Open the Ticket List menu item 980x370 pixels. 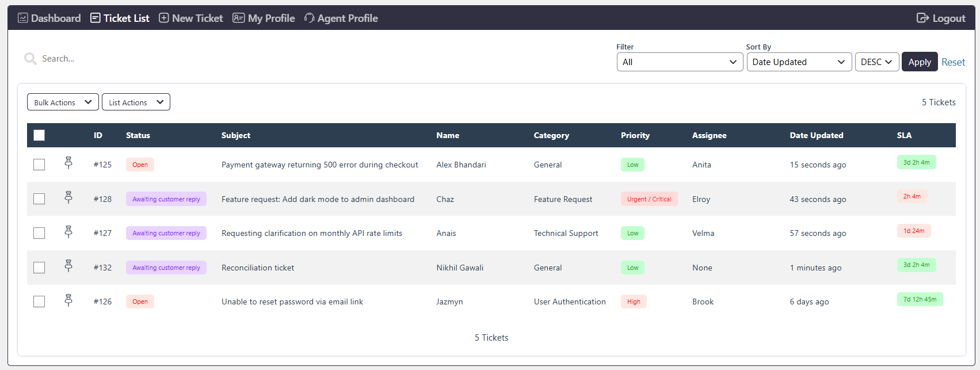pyautogui.click(x=120, y=18)
